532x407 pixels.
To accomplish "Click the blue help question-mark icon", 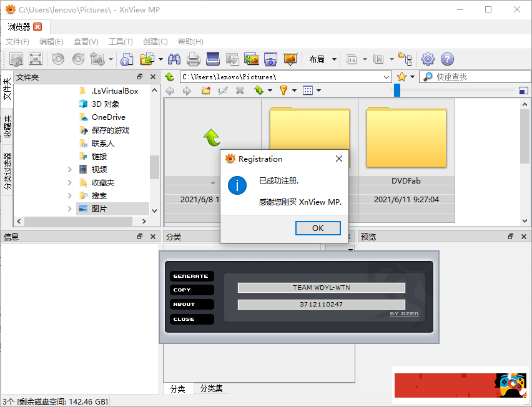I will point(447,59).
